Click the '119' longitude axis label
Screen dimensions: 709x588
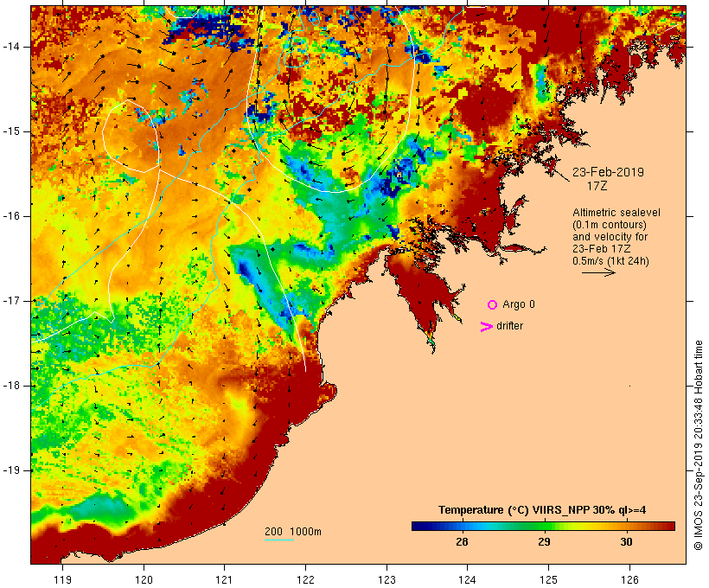pos(62,580)
